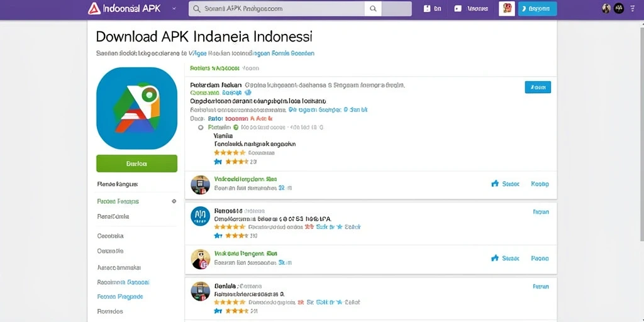
Task: Click the green check badge after Pantain
Action: (236, 127)
